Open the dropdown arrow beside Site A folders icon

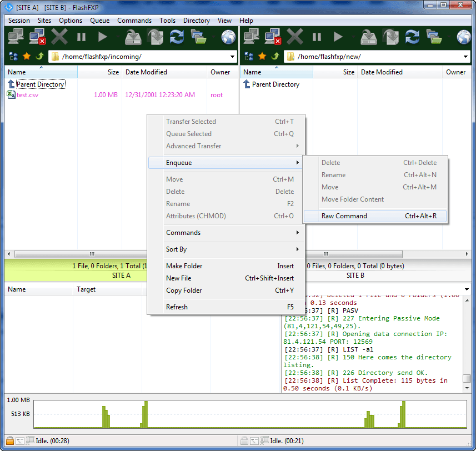[x=214, y=37]
